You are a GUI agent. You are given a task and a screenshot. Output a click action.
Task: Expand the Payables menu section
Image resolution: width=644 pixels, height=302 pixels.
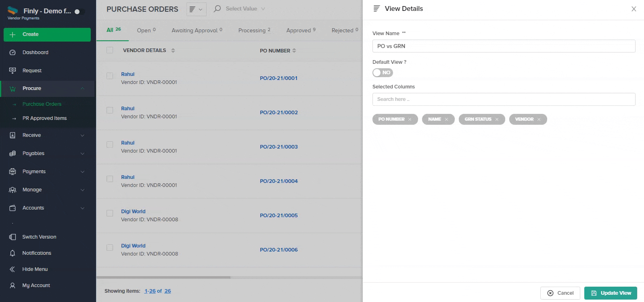tap(82, 153)
